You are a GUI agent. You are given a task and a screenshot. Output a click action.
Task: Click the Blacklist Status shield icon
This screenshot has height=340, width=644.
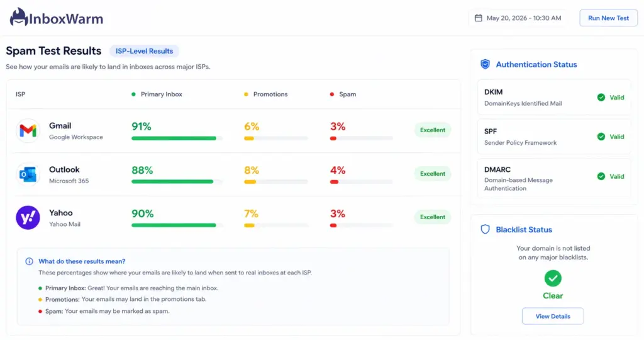tap(485, 229)
